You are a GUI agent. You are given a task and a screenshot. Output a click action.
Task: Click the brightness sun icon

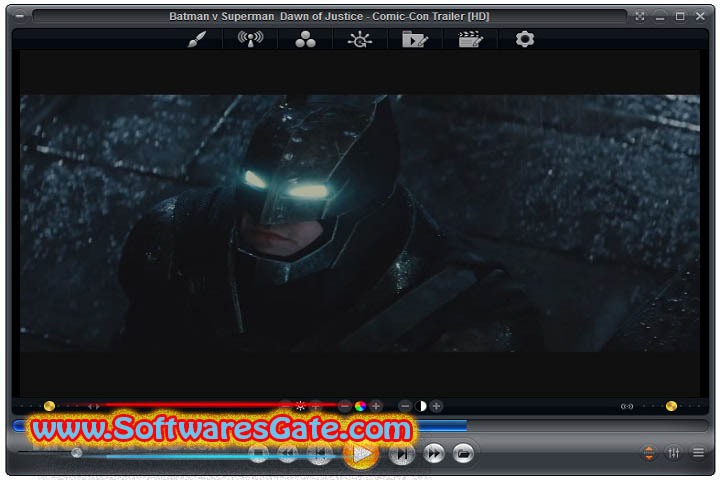(x=300, y=406)
